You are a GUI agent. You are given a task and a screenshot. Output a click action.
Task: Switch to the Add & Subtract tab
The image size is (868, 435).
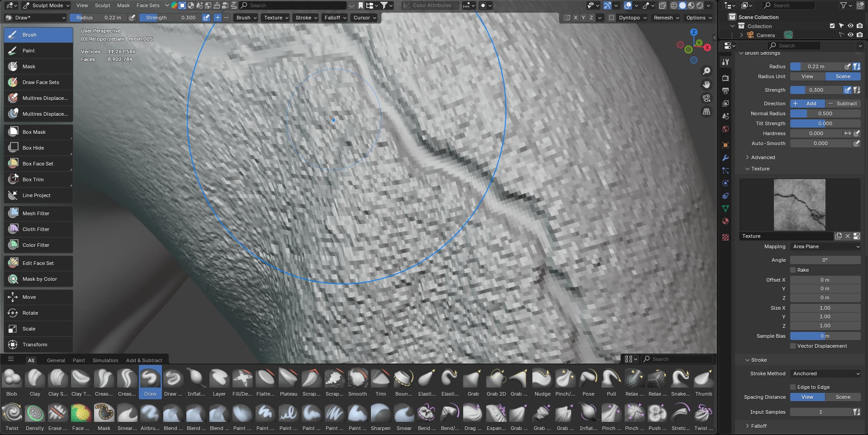point(144,360)
